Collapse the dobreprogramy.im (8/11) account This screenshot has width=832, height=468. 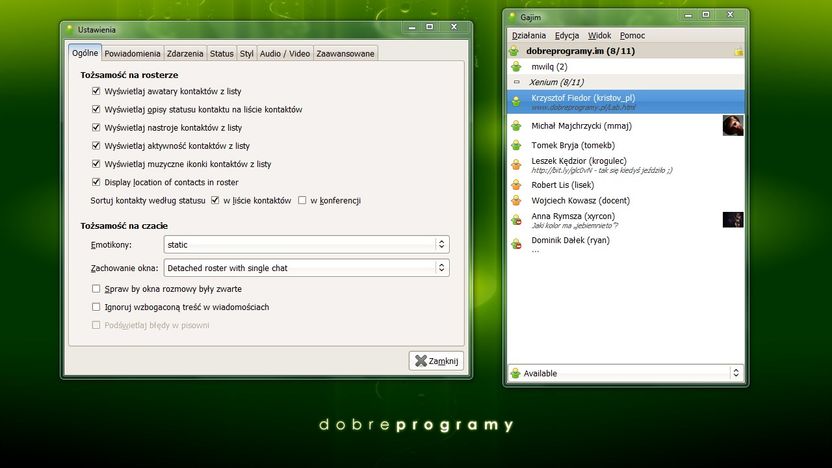626,51
